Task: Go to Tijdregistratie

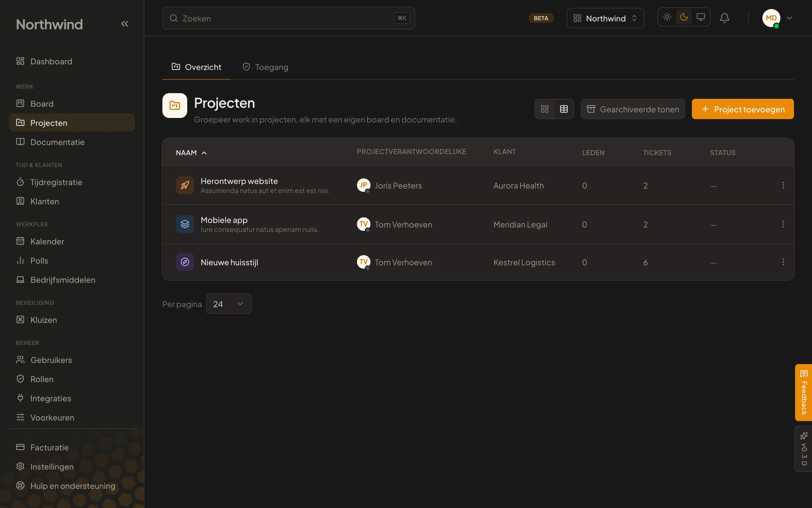Action: (72, 182)
